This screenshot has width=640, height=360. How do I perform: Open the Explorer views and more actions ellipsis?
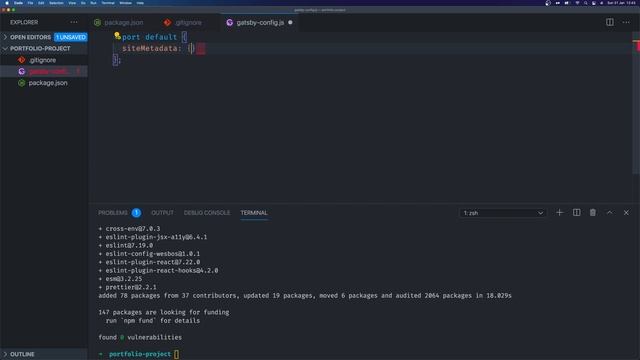pyautogui.click(x=73, y=22)
